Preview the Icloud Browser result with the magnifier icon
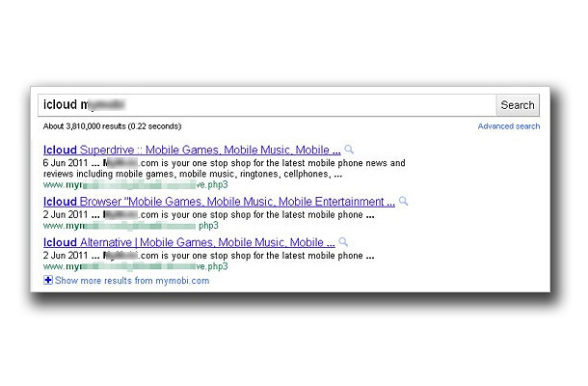588x386 pixels. (x=404, y=202)
